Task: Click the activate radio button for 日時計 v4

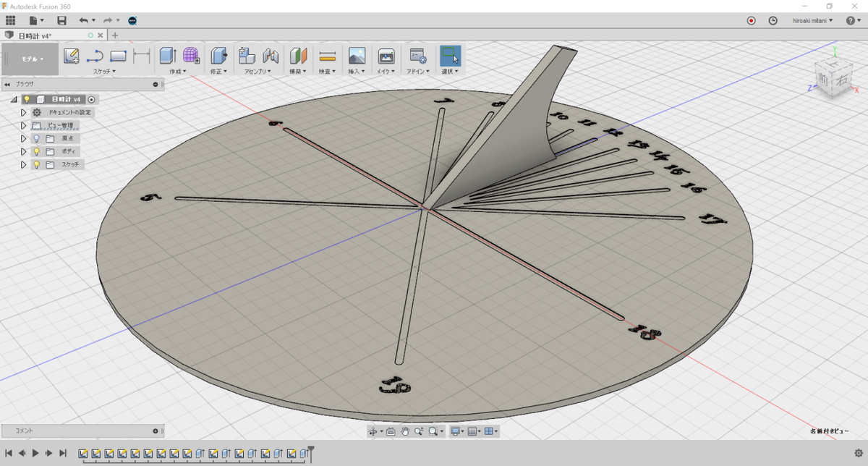Action: tap(91, 99)
